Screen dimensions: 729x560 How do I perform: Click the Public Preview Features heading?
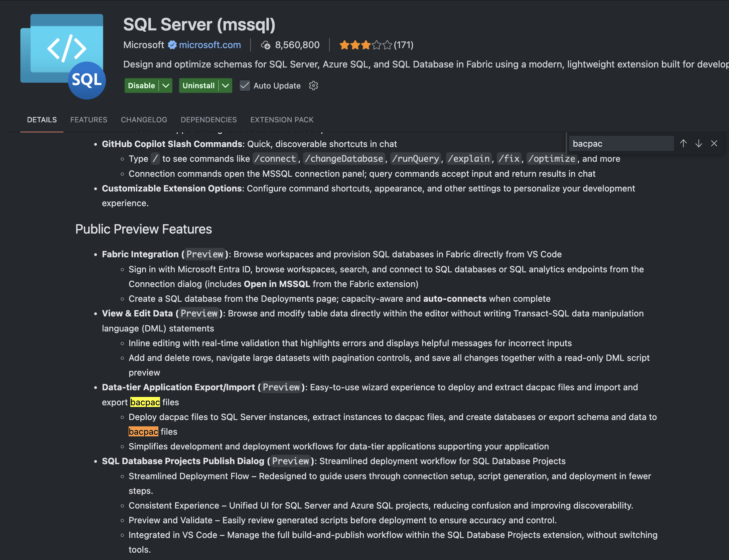[x=144, y=229]
